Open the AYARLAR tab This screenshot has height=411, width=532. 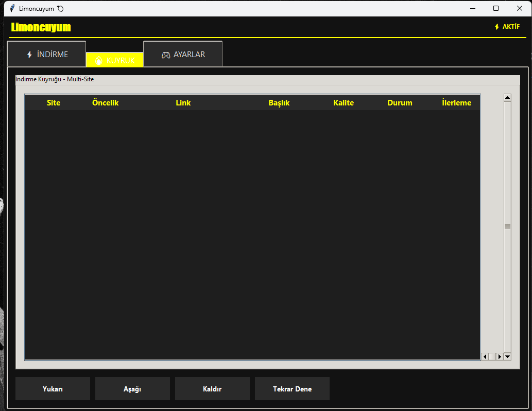click(x=183, y=55)
